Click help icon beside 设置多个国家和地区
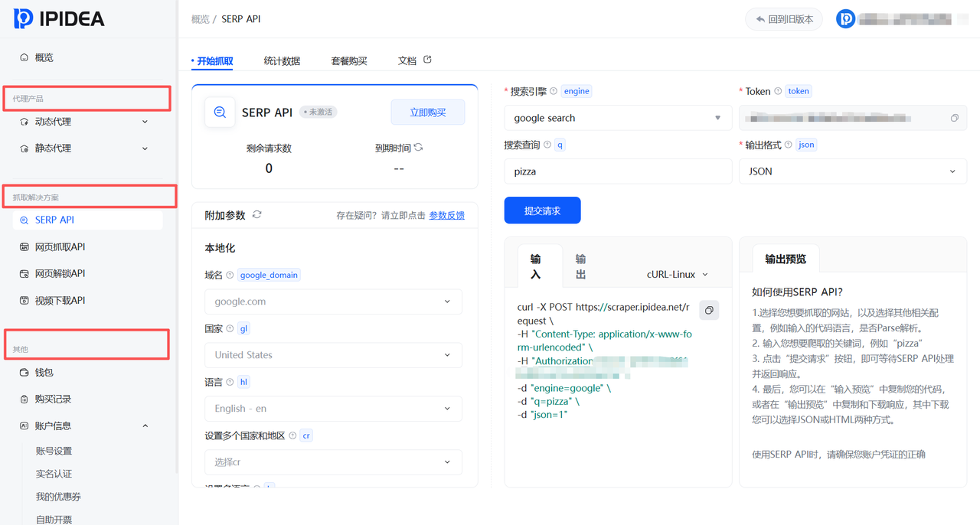 click(292, 435)
